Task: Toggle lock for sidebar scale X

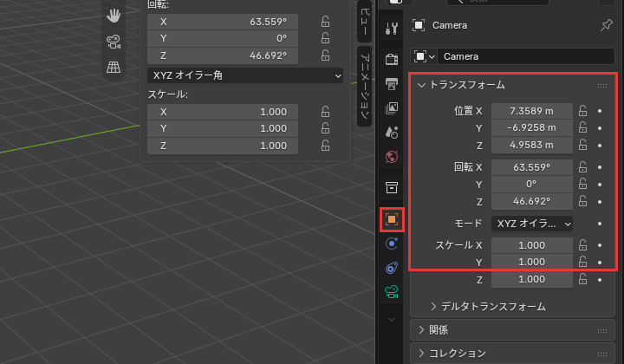Action: (x=325, y=112)
